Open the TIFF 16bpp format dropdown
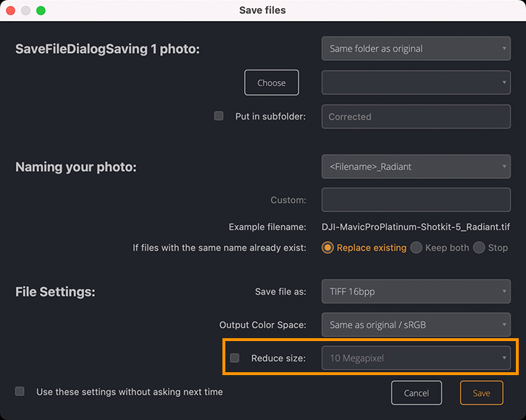 (416, 291)
